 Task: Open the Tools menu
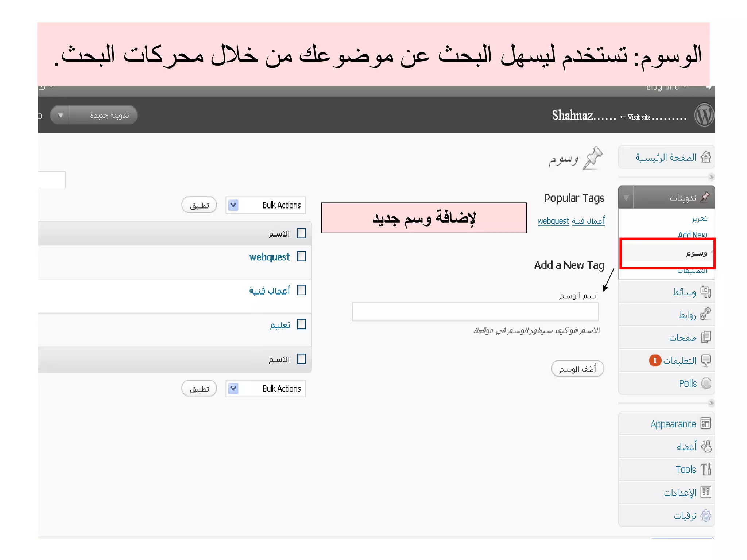[x=666, y=470]
